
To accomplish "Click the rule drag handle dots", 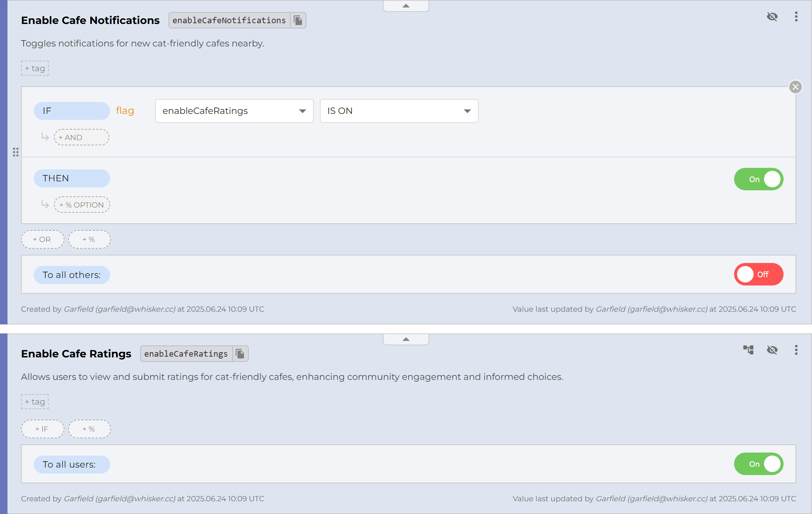I will click(x=16, y=152).
